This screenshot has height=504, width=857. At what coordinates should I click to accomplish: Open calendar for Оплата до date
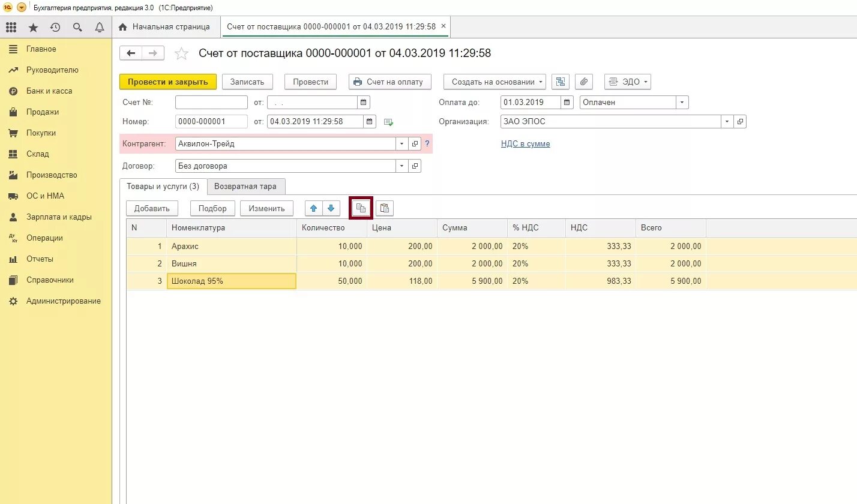point(567,102)
